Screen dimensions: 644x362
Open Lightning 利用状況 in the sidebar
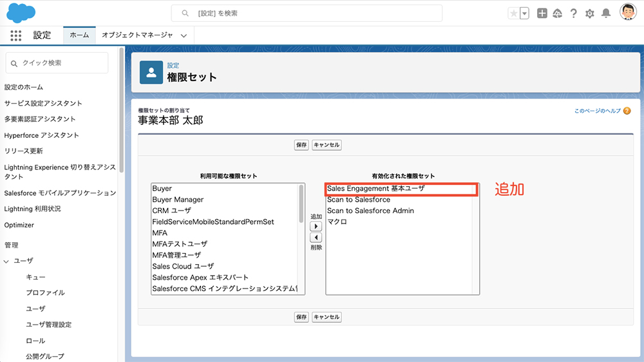point(32,209)
